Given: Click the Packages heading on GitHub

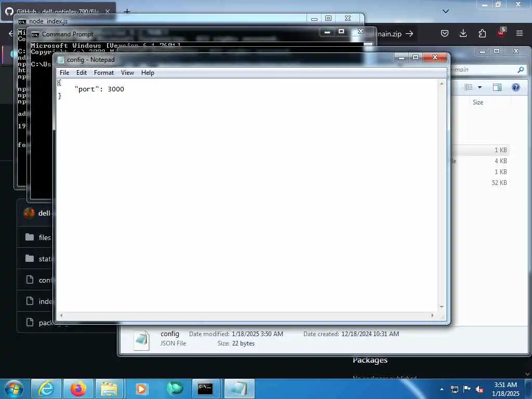Looking at the screenshot, I should (370, 360).
